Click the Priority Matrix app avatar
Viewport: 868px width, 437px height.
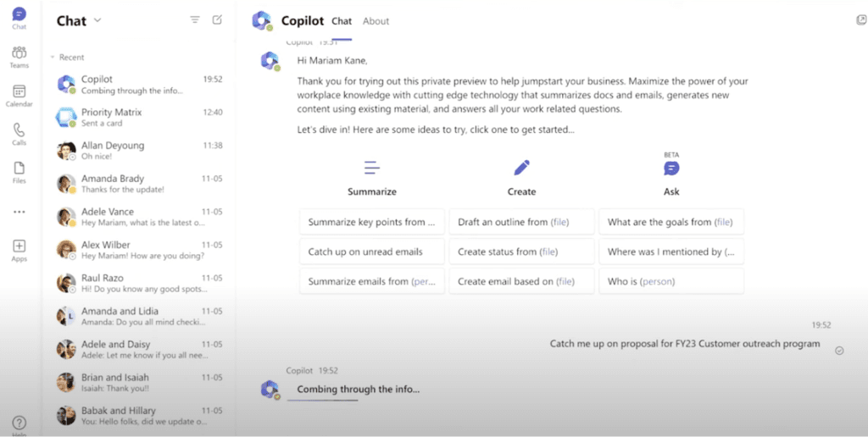tap(66, 117)
